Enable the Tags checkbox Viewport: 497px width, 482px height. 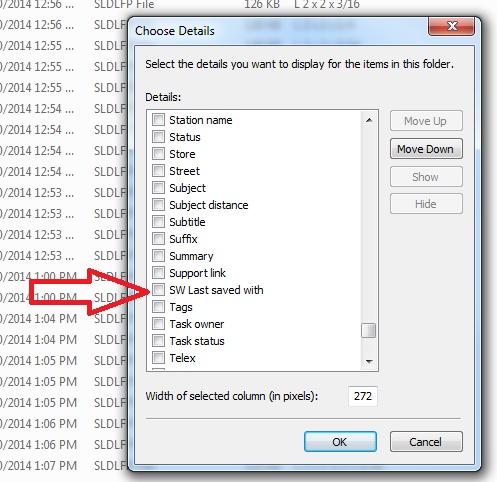(158, 306)
